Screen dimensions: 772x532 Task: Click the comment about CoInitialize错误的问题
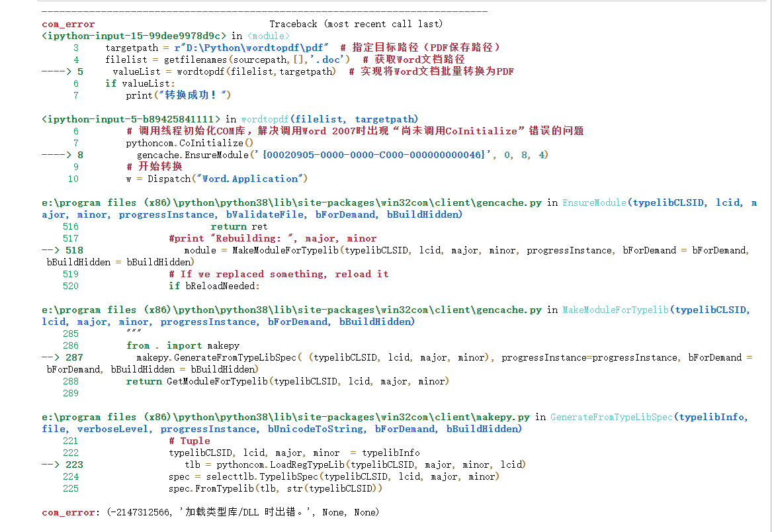coord(355,131)
